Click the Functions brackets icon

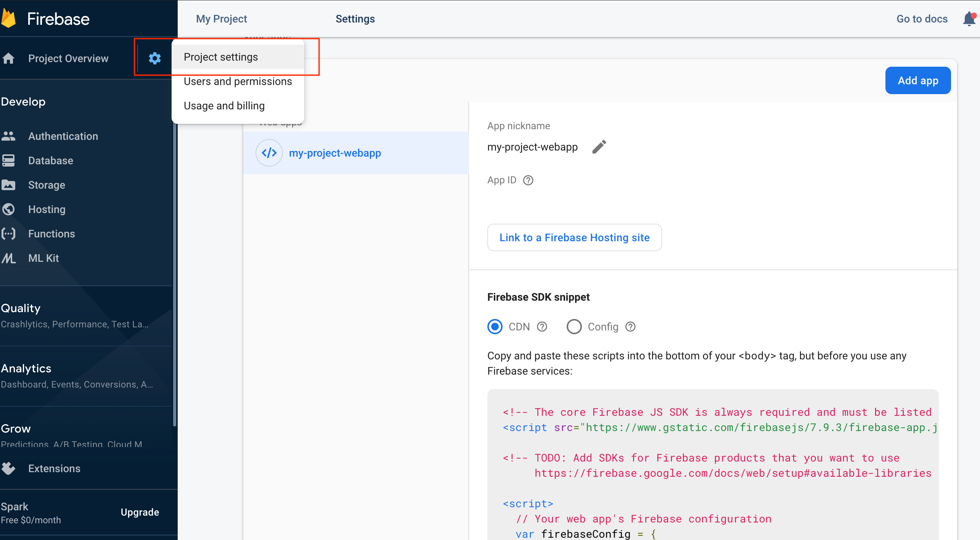8,234
